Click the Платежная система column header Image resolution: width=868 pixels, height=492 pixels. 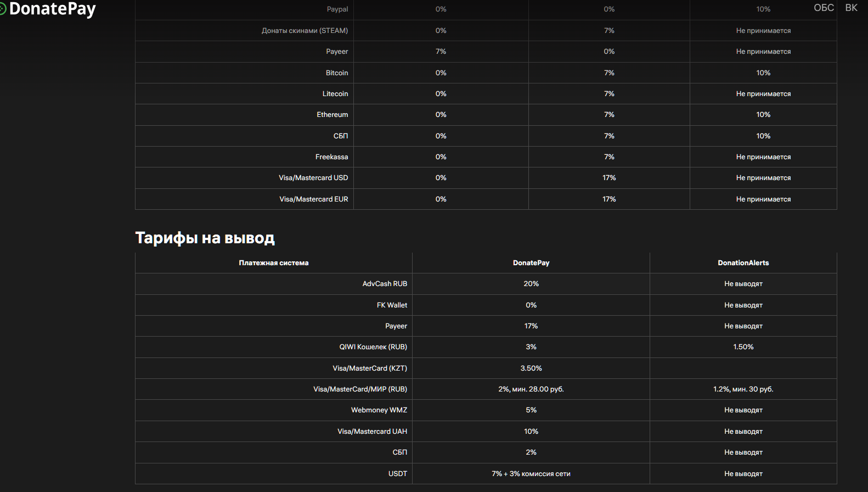tap(273, 263)
